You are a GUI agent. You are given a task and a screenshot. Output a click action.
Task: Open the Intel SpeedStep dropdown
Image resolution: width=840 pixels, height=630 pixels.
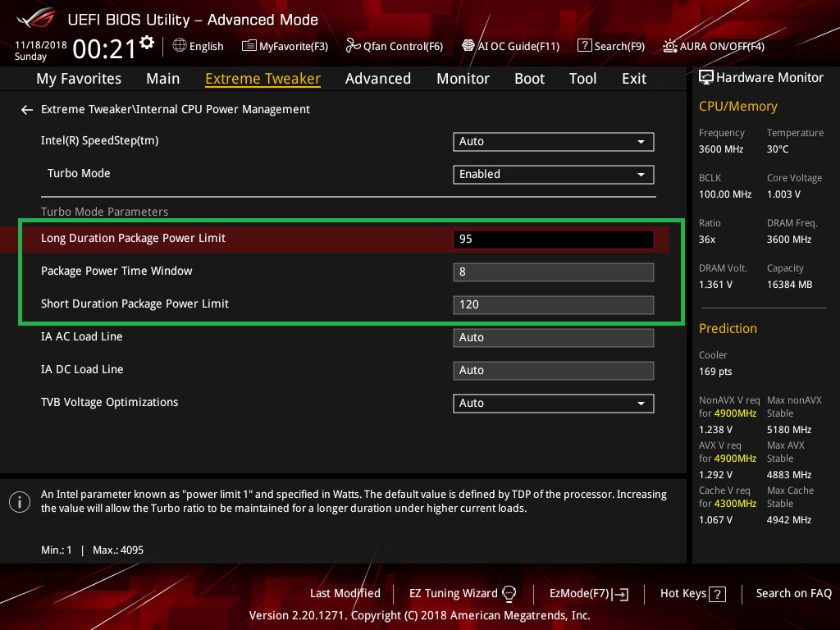point(554,142)
